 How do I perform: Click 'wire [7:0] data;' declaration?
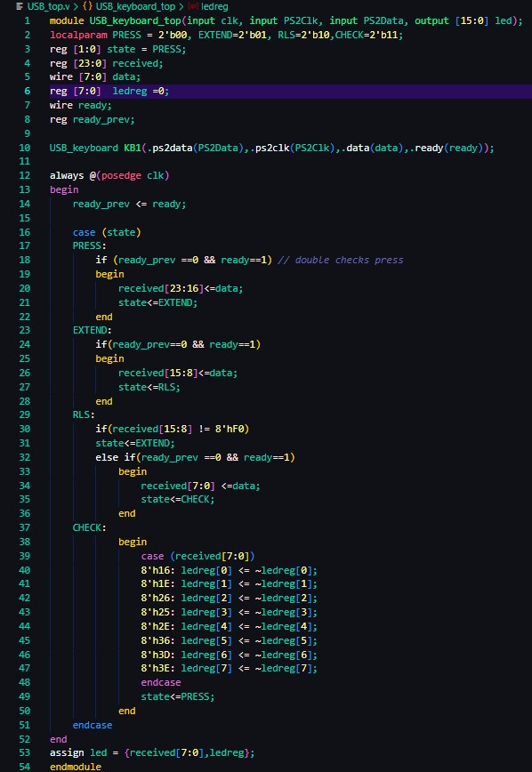(95, 76)
